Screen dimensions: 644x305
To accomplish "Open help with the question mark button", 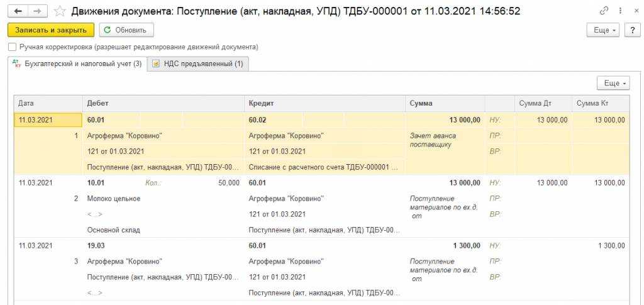I will point(631,30).
